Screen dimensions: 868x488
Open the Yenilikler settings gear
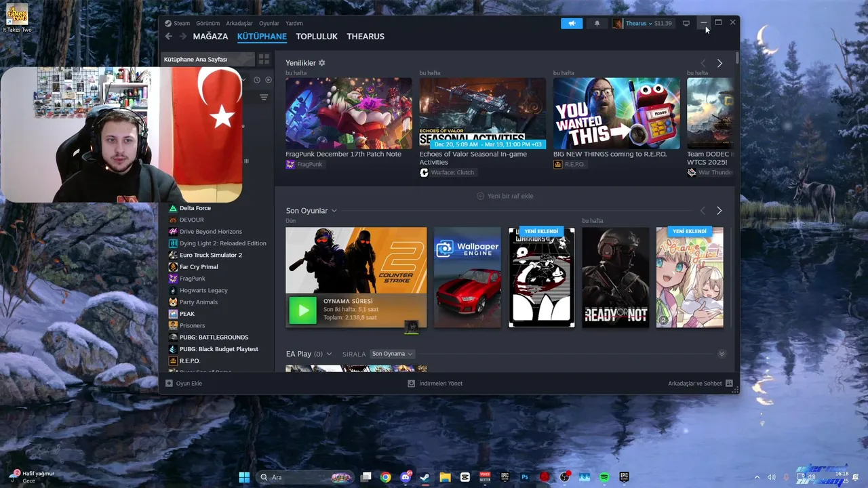pyautogui.click(x=322, y=63)
